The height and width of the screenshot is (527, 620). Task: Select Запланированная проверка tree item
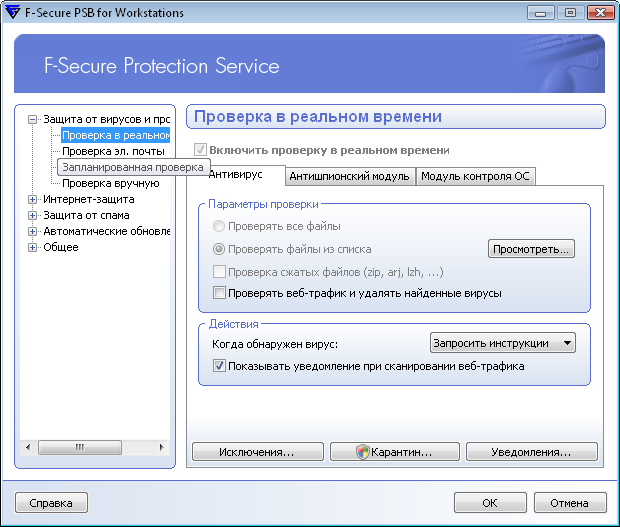point(133,167)
